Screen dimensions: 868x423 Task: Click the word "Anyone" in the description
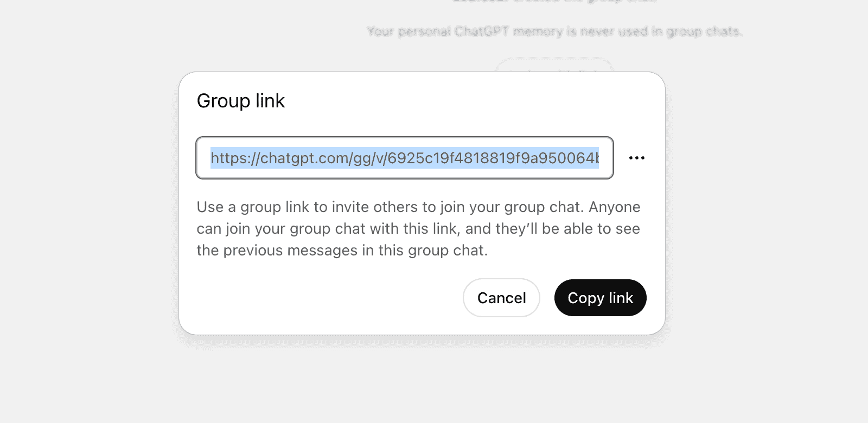pos(615,207)
